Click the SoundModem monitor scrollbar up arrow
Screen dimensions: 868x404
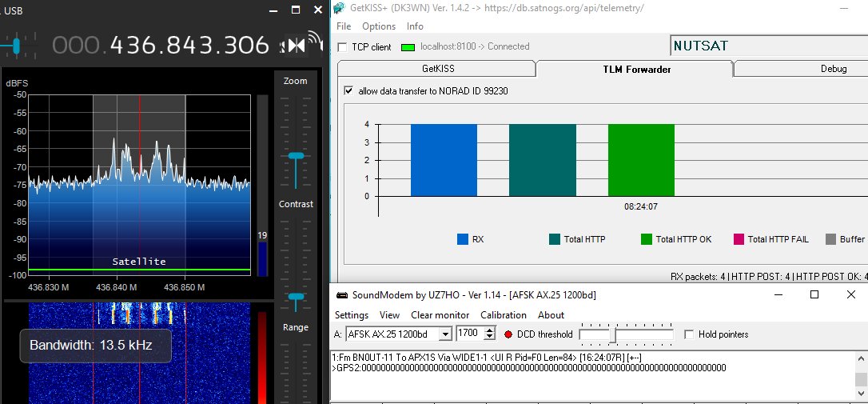(862, 358)
